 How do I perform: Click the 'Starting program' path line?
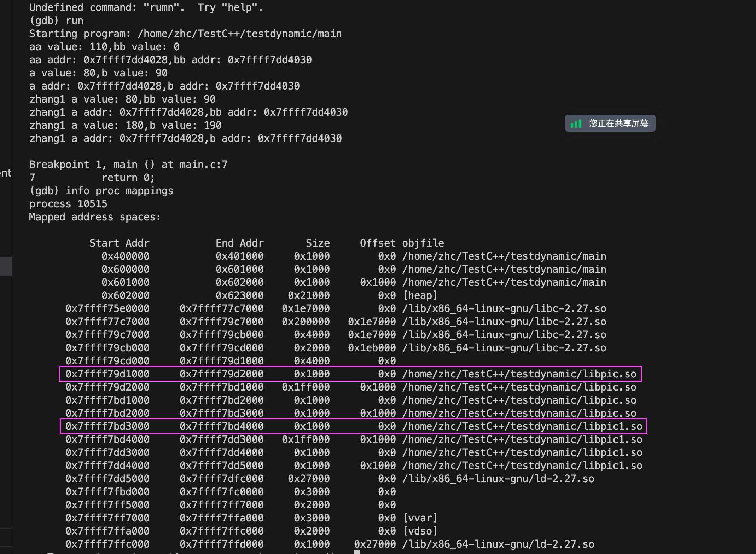(x=185, y=34)
